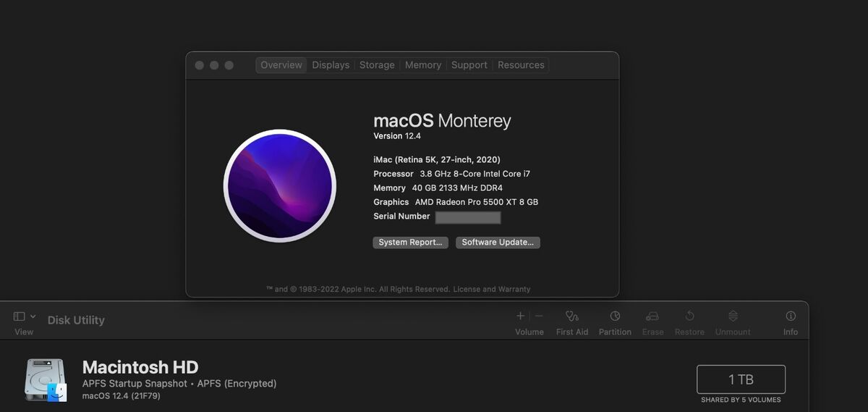Click the Shared by 5 Volumes label
868x412 pixels.
pos(741,400)
